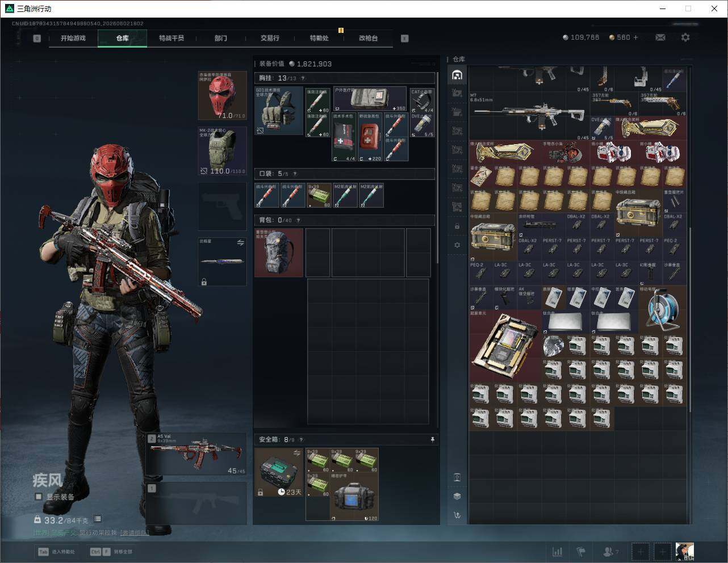
Task: Click the second plus squad slot button
Action: click(x=662, y=552)
